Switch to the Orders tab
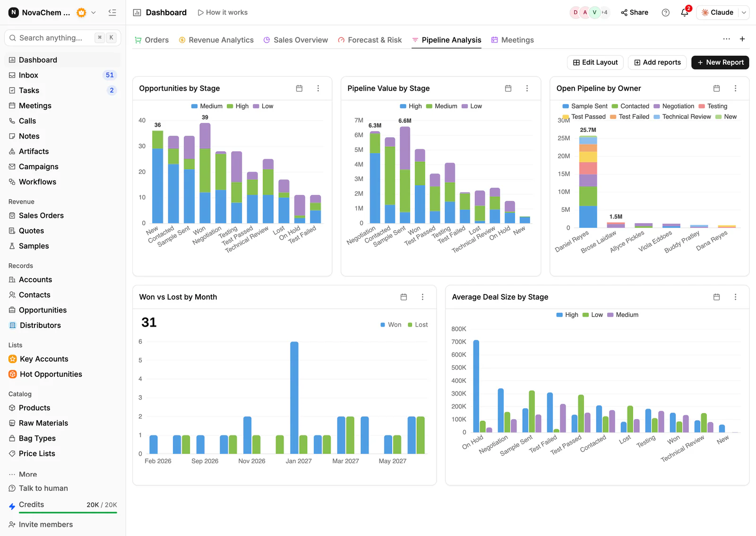756x536 pixels. click(x=152, y=40)
